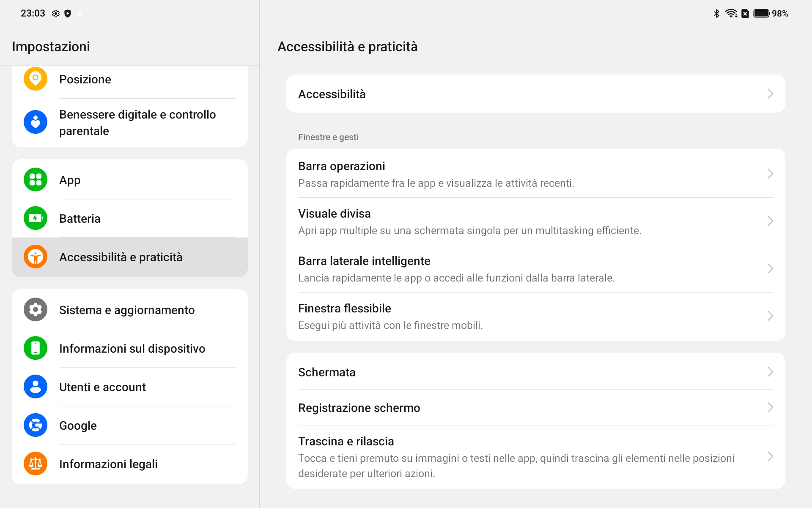This screenshot has height=508, width=812.
Task: Open the Informazioni legali scales icon
Action: 36,464
